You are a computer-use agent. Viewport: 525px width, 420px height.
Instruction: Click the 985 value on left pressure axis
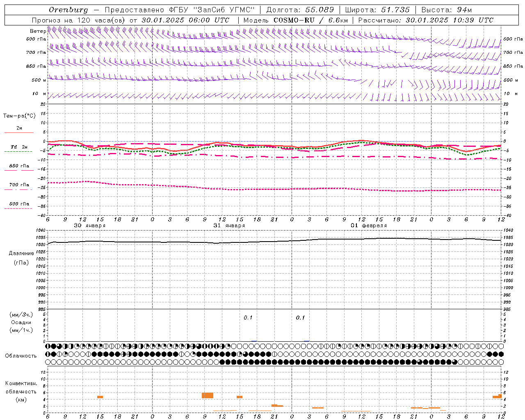pos(42,309)
